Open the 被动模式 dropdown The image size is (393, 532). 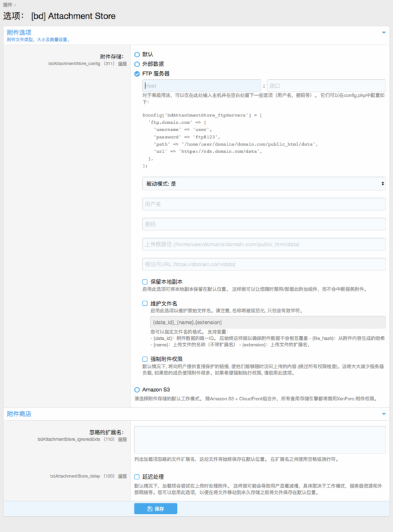264,184
